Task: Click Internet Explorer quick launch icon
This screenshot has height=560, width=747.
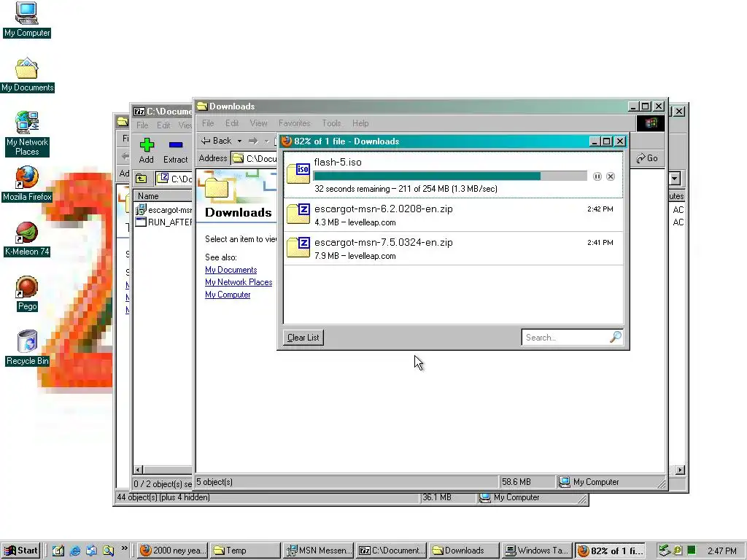Action: [x=75, y=551]
